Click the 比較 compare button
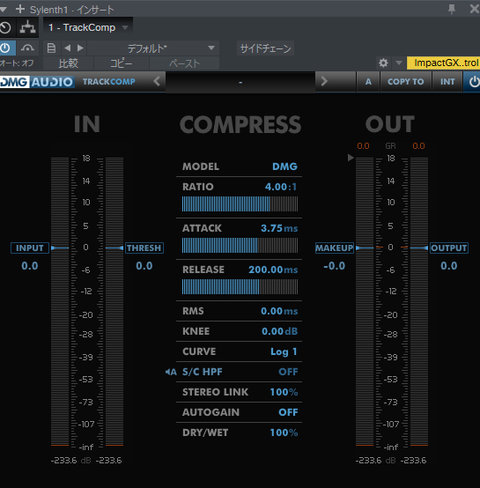This screenshot has width=480, height=488. (68, 63)
